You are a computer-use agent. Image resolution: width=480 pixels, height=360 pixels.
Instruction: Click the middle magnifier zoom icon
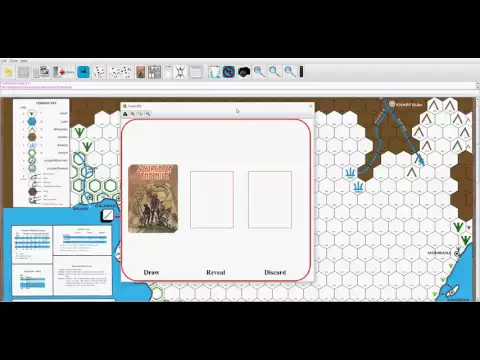274,72
